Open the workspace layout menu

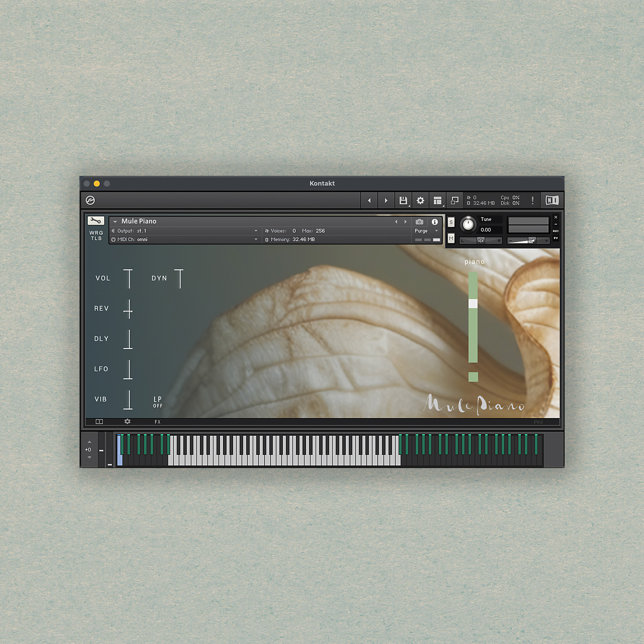pos(438,200)
